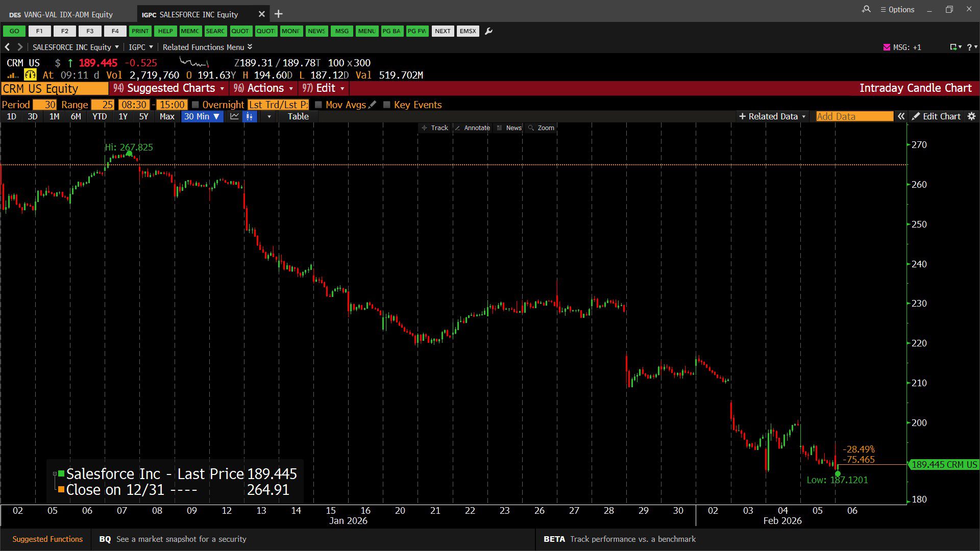The image size is (980, 551).
Task: Click the green Salesforce Inc legend color square
Action: point(61,474)
